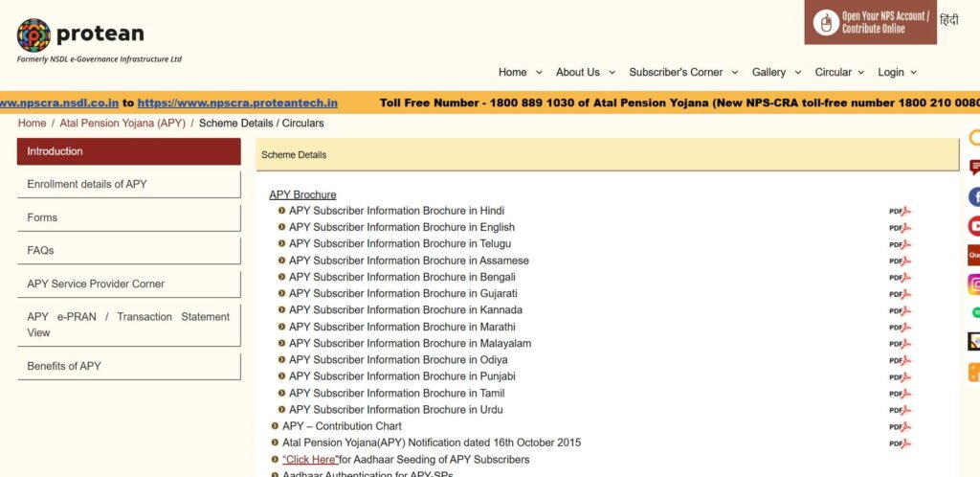Open the About Us menu

pyautogui.click(x=578, y=73)
